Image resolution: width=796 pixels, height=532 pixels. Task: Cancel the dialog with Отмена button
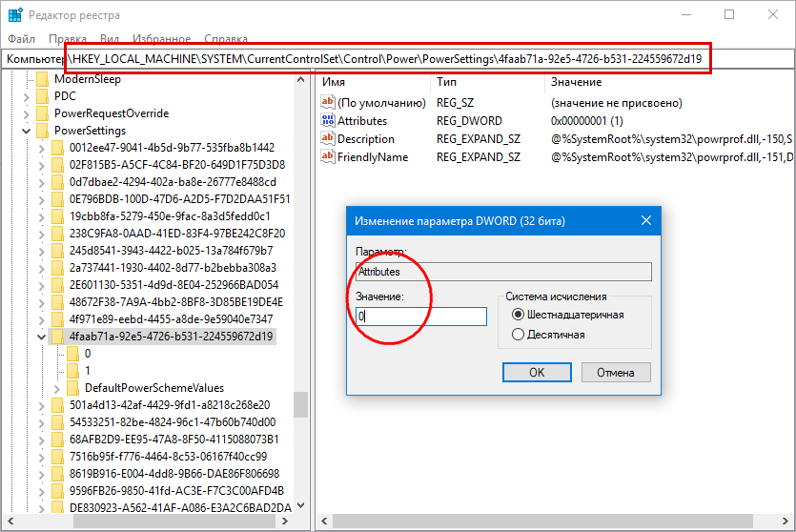point(615,372)
